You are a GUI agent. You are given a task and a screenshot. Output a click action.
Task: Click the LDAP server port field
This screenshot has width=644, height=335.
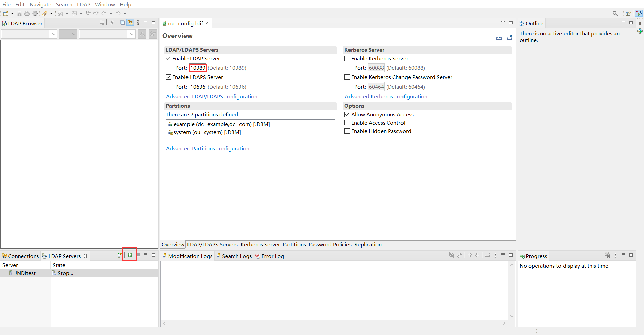coord(198,68)
